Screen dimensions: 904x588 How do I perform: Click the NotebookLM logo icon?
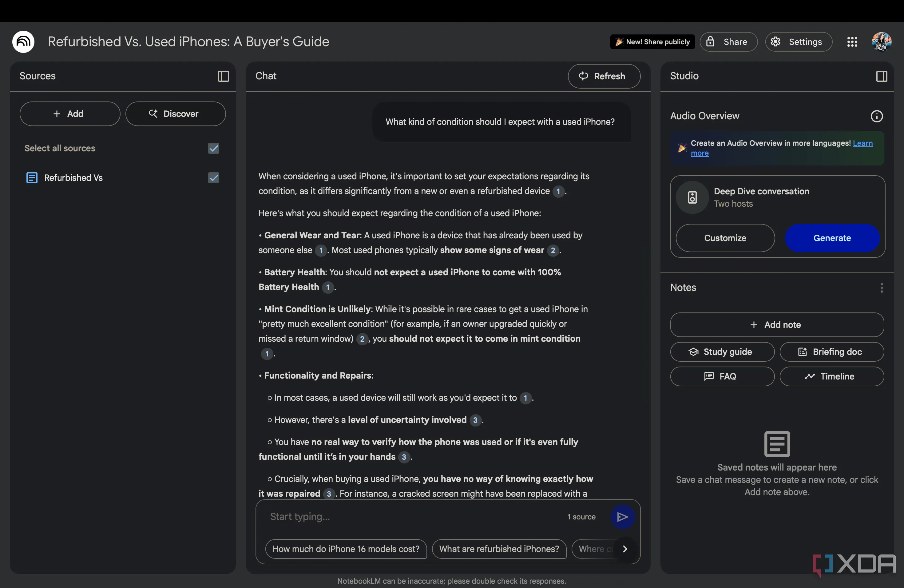tap(24, 42)
